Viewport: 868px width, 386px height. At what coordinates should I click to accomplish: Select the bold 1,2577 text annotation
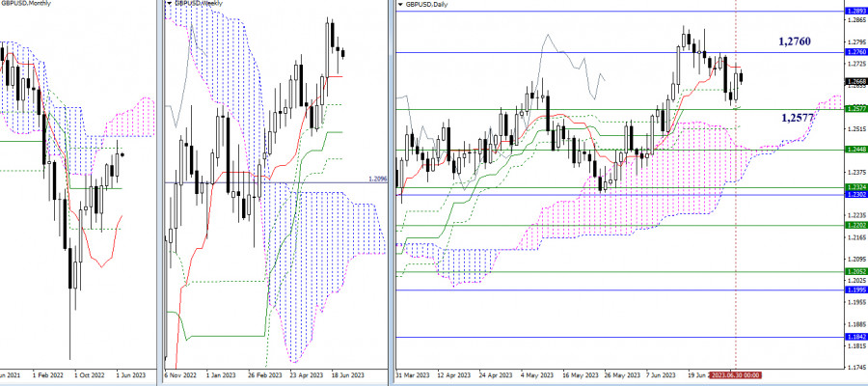[x=798, y=117]
